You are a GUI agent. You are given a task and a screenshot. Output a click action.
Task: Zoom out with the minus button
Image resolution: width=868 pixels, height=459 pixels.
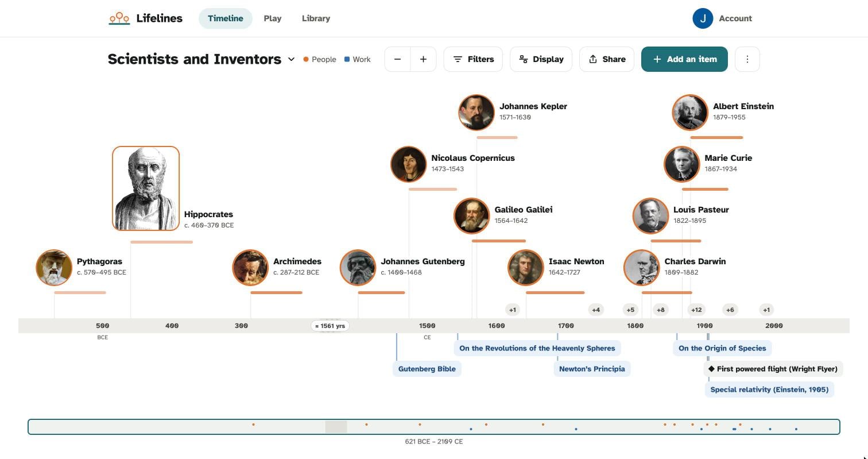coord(397,59)
